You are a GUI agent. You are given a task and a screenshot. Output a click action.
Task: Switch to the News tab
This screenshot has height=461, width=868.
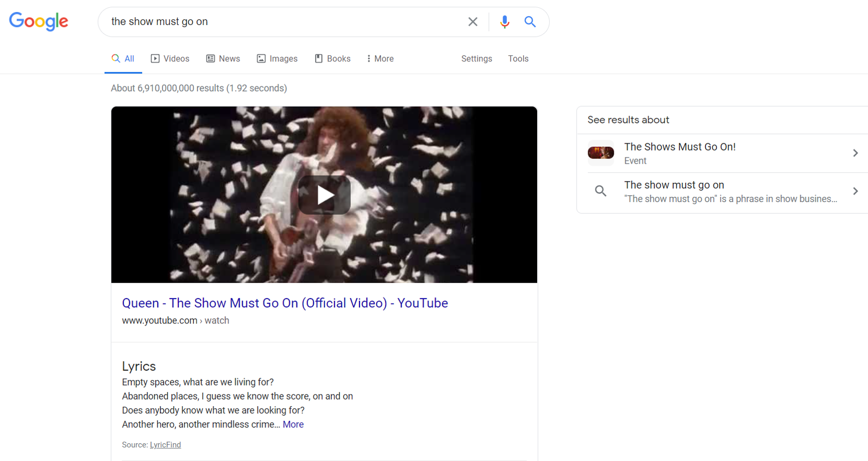tap(223, 59)
